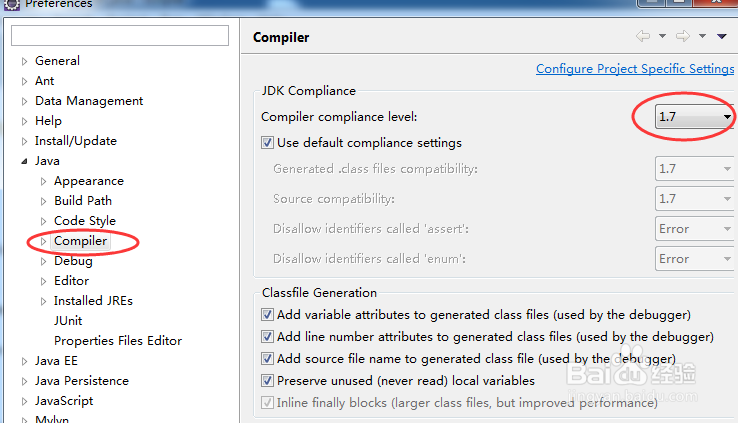
Task: Click the back navigation arrow icon
Action: [x=642, y=37]
